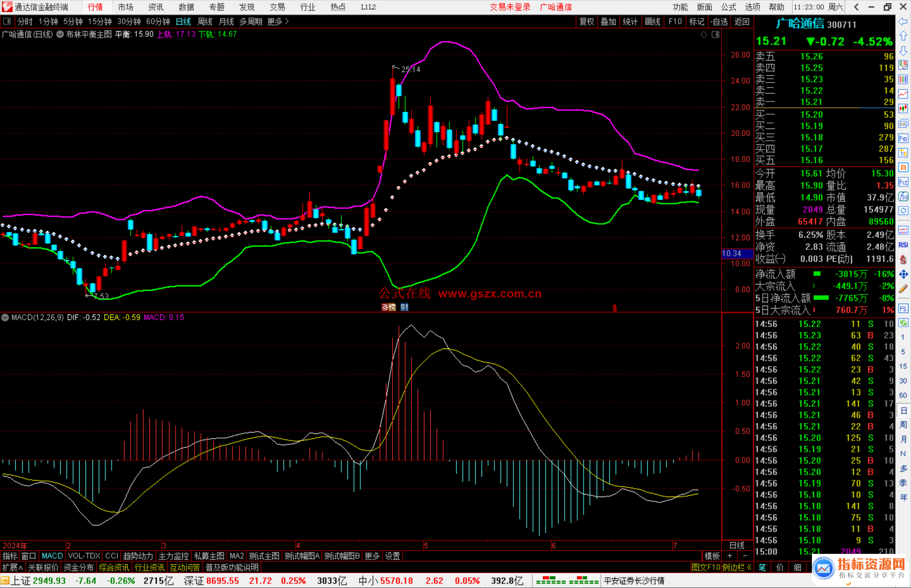This screenshot has width=911, height=588.
Task: Click the blue circle sidebar icon
Action: [x=903, y=211]
